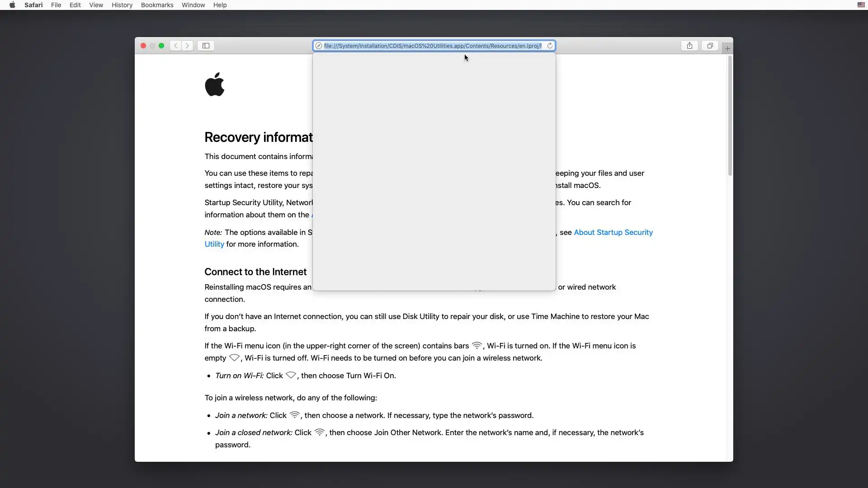Open the Help menu
The width and height of the screenshot is (868, 488).
[x=220, y=5]
